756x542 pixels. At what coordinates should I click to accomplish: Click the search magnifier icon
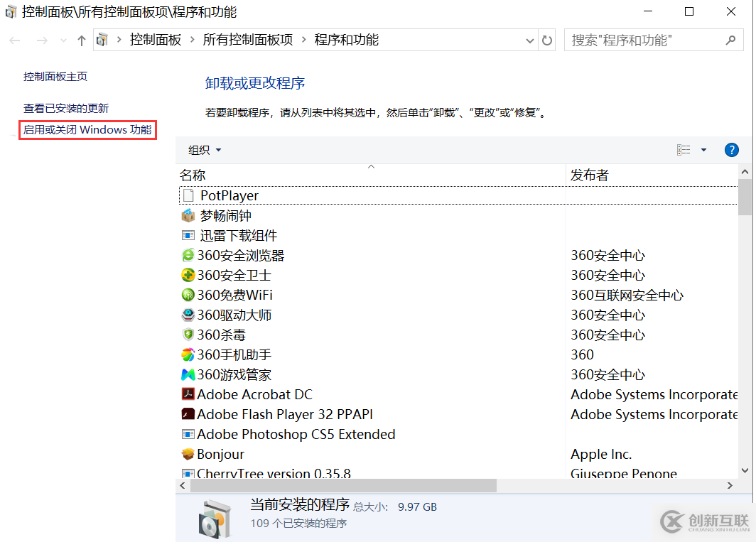point(731,40)
